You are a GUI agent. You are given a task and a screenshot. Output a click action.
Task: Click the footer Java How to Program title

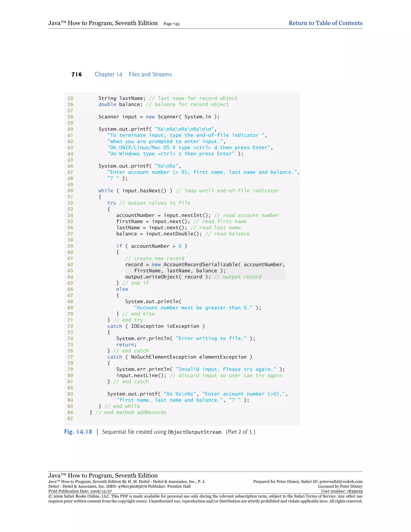103,475
